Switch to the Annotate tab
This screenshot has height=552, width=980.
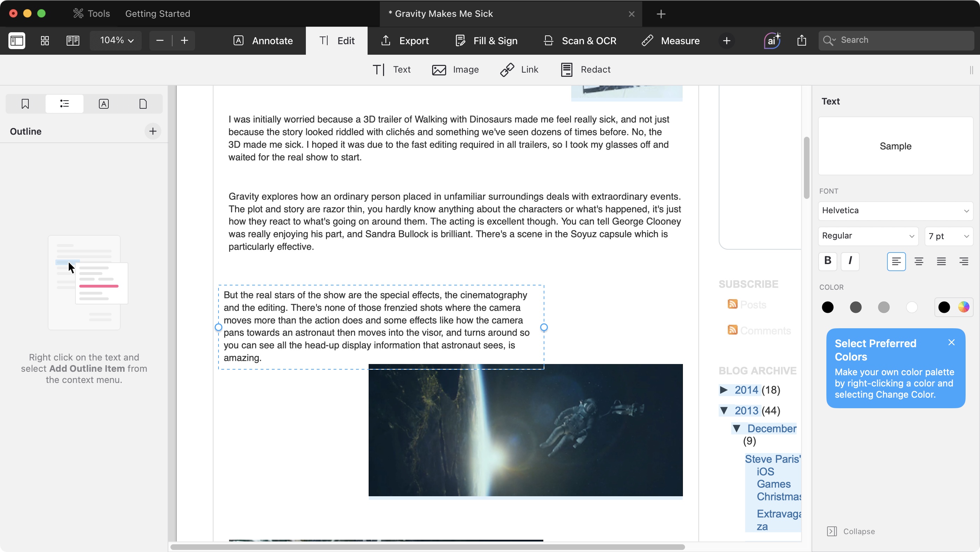tap(264, 40)
